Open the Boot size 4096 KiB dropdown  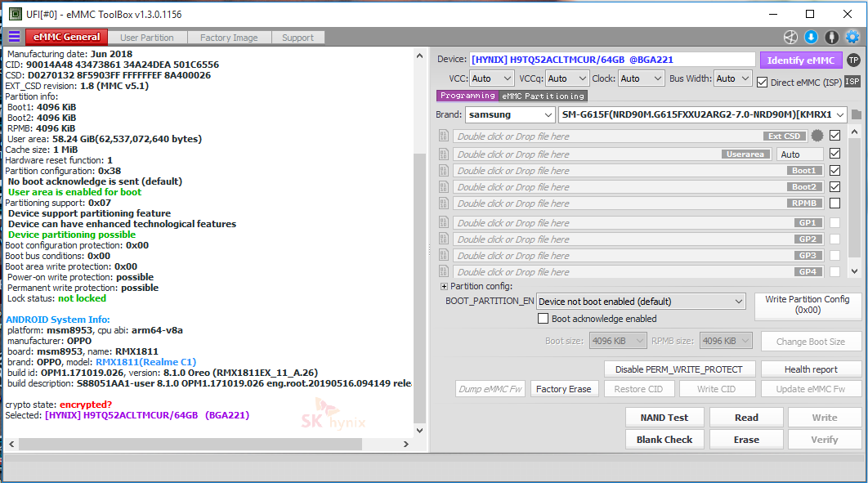618,341
